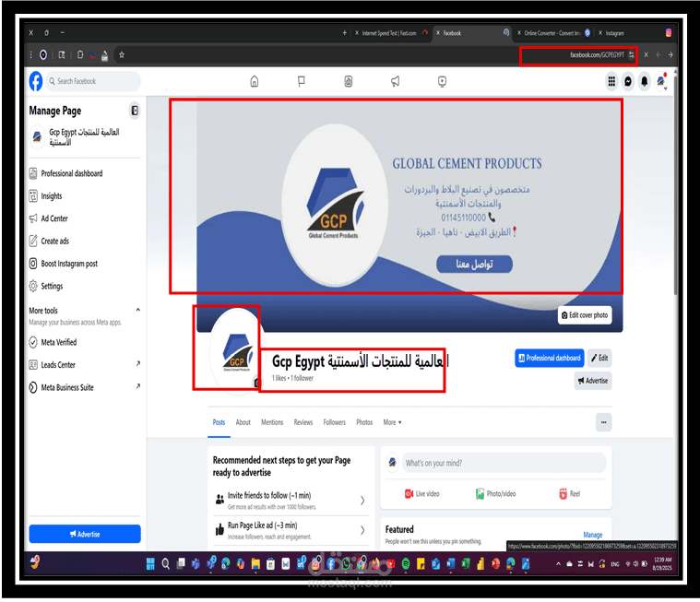
Task: Click the blue Professional dashboard button
Action: click(549, 358)
